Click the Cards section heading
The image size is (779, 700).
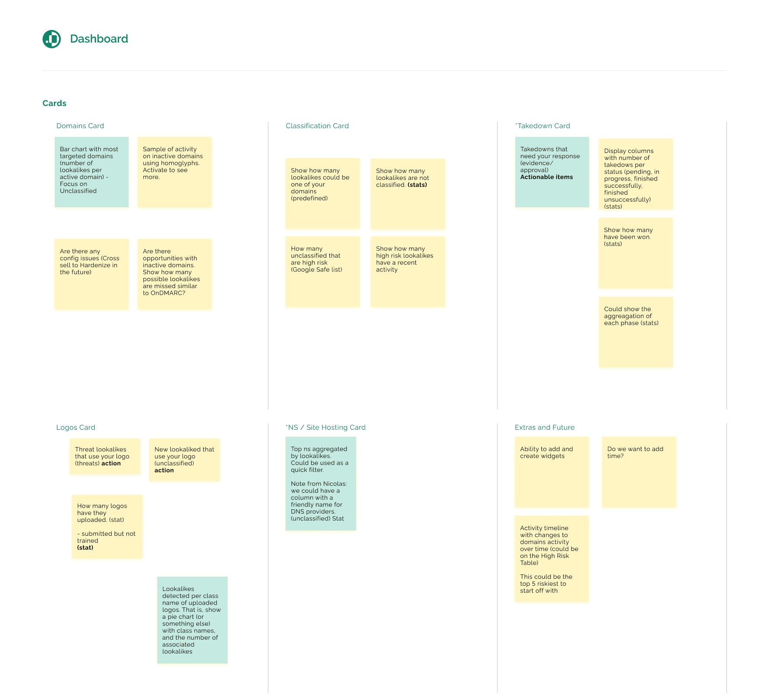point(54,103)
